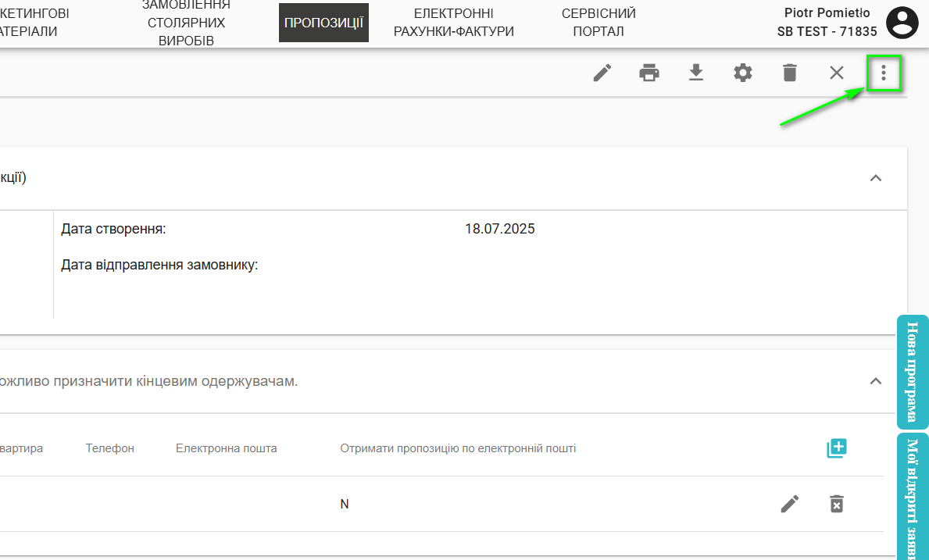This screenshot has height=560, width=929.
Task: Select the ПРОПОЗИЦІЇ menu tab
Action: (x=323, y=23)
